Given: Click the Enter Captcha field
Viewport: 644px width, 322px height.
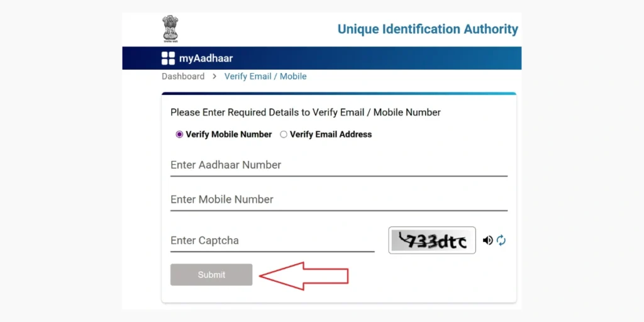Looking at the screenshot, I should [x=272, y=241].
